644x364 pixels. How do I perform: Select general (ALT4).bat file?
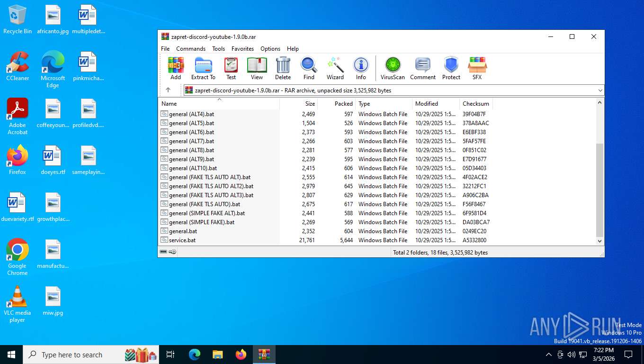pyautogui.click(x=191, y=114)
